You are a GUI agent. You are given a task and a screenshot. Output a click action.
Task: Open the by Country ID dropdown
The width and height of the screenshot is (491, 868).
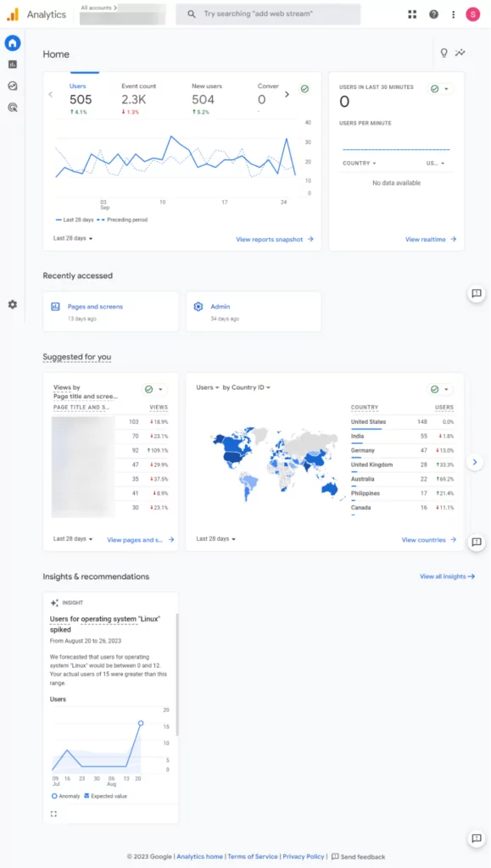click(x=246, y=387)
